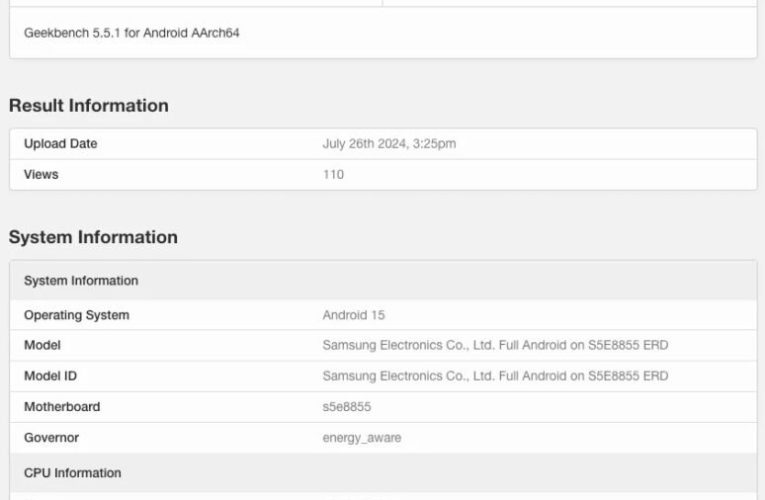Screen dimensions: 765x500
Task: Click the July 26th 2024, 3:25pm value
Action: coord(389,144)
